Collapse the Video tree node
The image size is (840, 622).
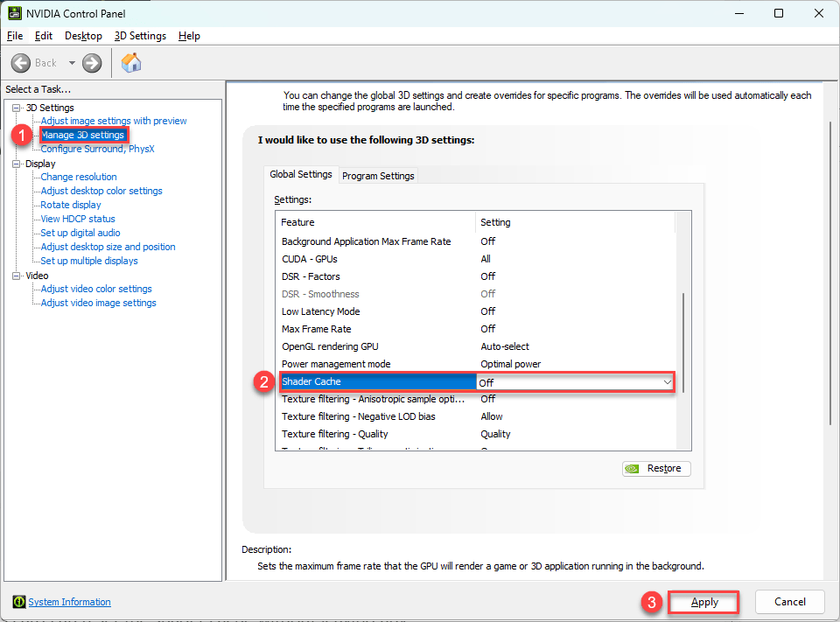[x=16, y=276]
